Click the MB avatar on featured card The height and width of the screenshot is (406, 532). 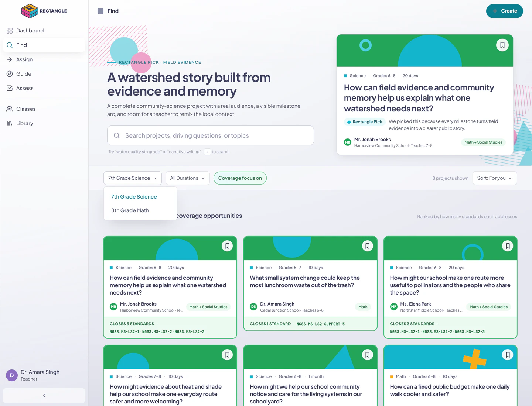348,142
